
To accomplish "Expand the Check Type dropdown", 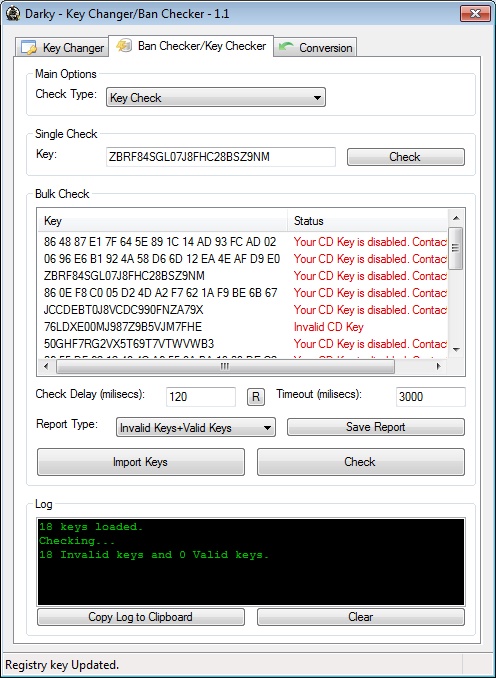I will click(216, 98).
